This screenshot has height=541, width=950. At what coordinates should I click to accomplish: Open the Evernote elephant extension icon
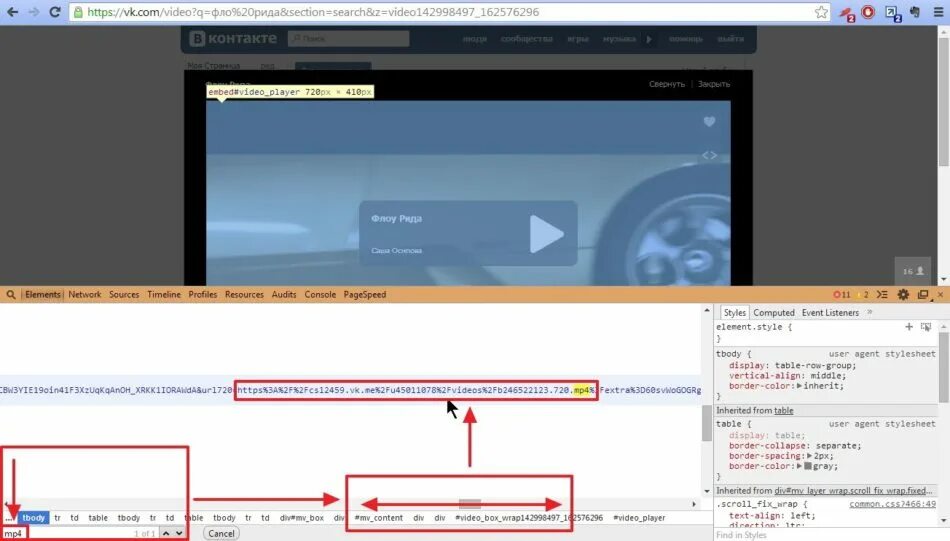click(916, 12)
